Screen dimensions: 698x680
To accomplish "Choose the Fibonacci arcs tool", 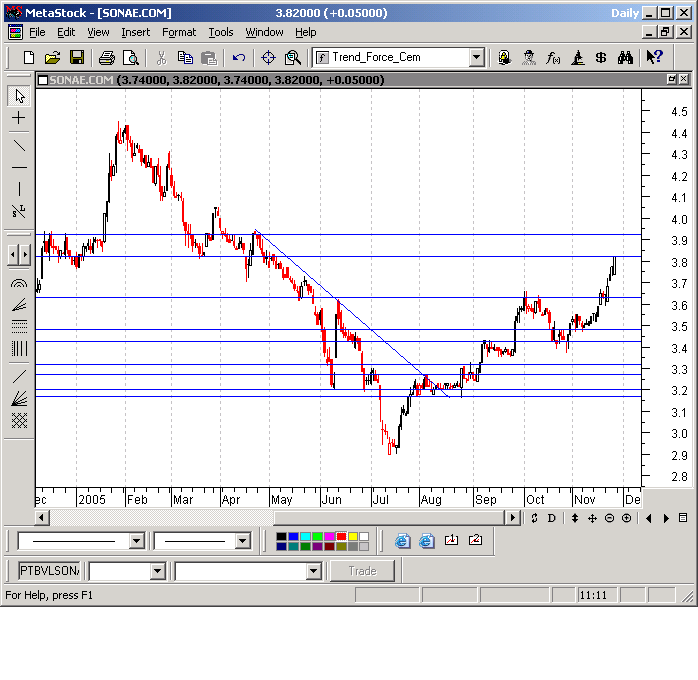I will click(19, 282).
